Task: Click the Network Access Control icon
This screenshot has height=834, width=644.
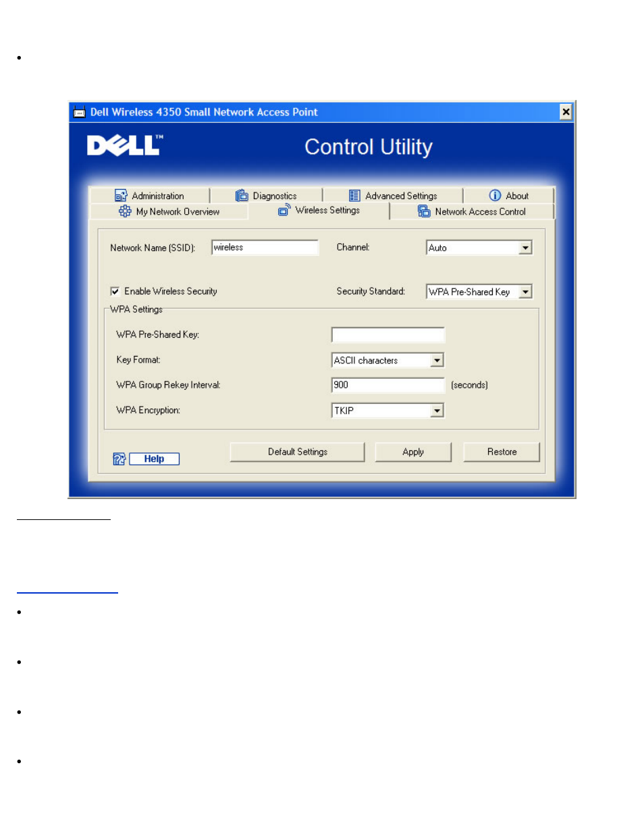Action: pyautogui.click(x=424, y=211)
